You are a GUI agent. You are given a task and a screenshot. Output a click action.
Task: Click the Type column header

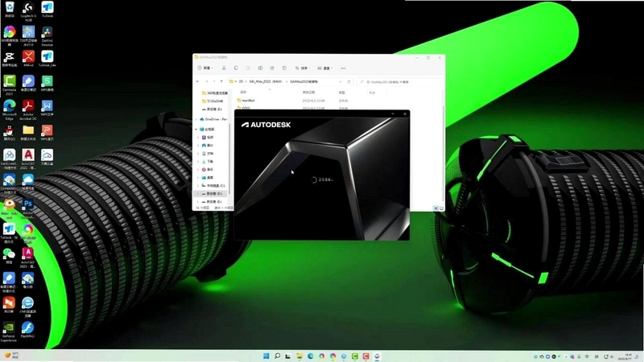[x=341, y=93]
